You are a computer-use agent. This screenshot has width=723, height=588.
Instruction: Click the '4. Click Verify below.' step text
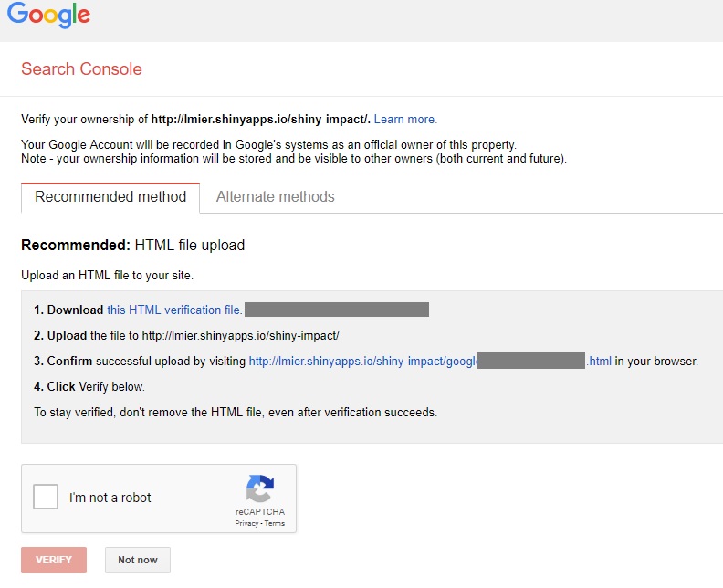pos(89,386)
